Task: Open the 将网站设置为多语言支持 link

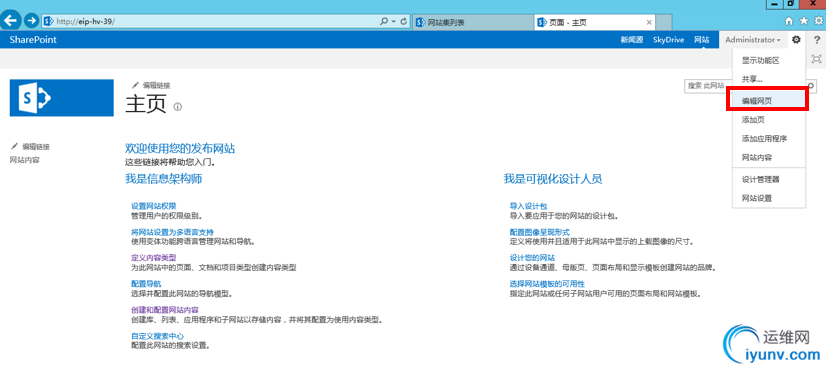Action: (x=172, y=232)
